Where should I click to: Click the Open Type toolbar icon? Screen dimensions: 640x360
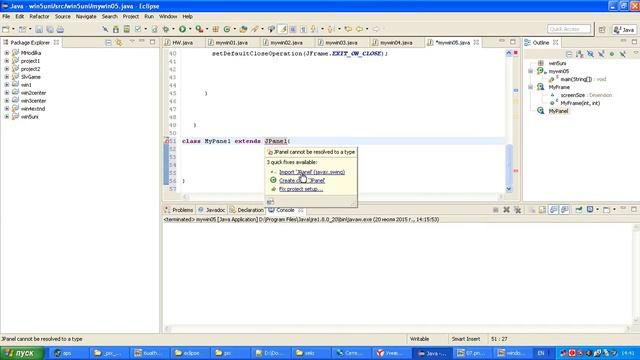point(243,29)
